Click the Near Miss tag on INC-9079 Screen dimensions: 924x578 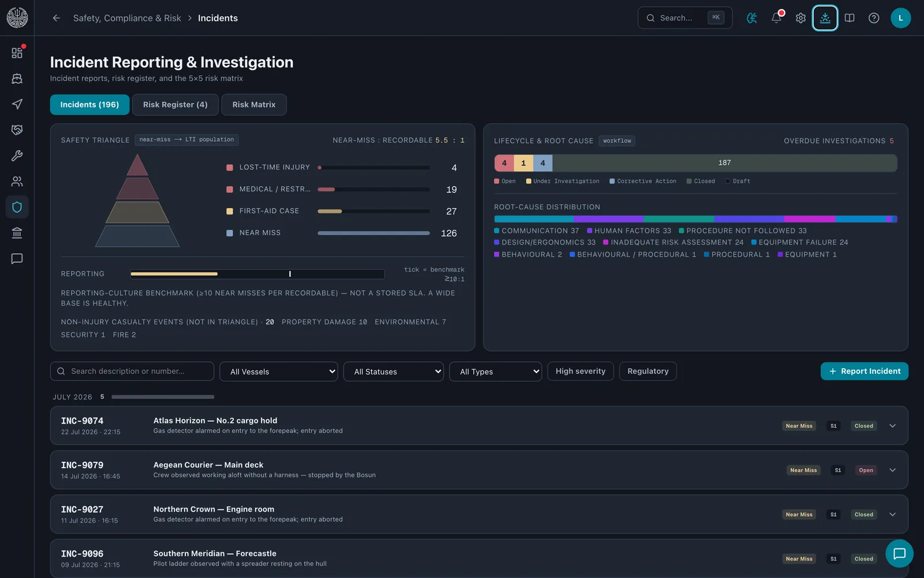coord(803,470)
